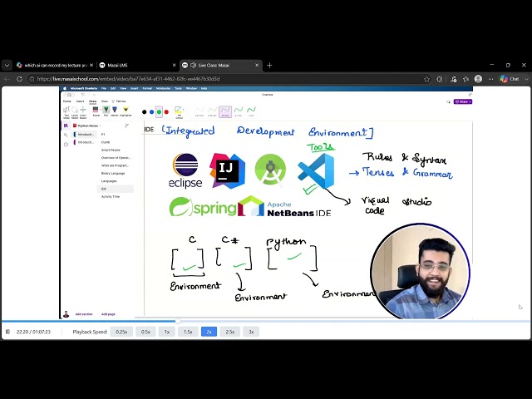Go back to the previous page
532x399 pixels.
[x=7, y=79]
